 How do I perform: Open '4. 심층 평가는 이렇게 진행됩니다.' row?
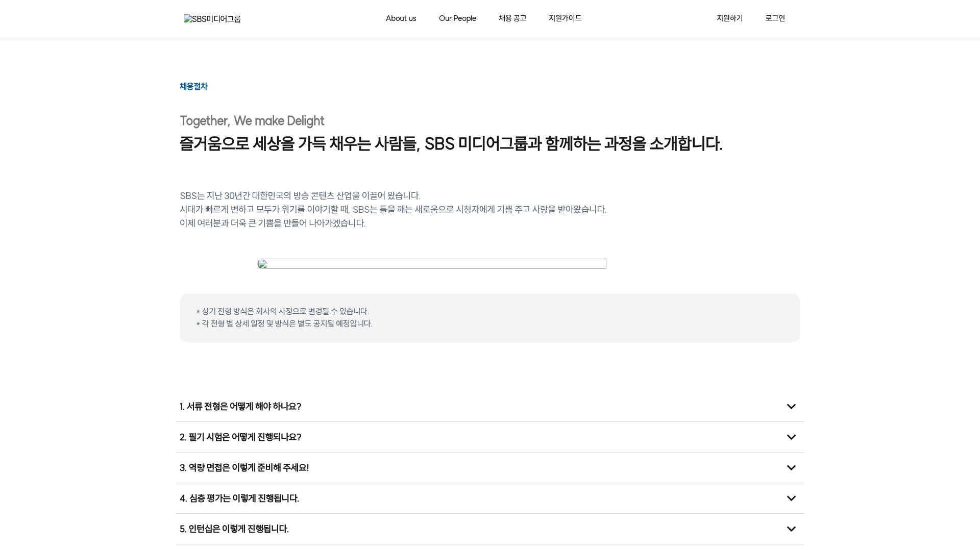click(490, 498)
